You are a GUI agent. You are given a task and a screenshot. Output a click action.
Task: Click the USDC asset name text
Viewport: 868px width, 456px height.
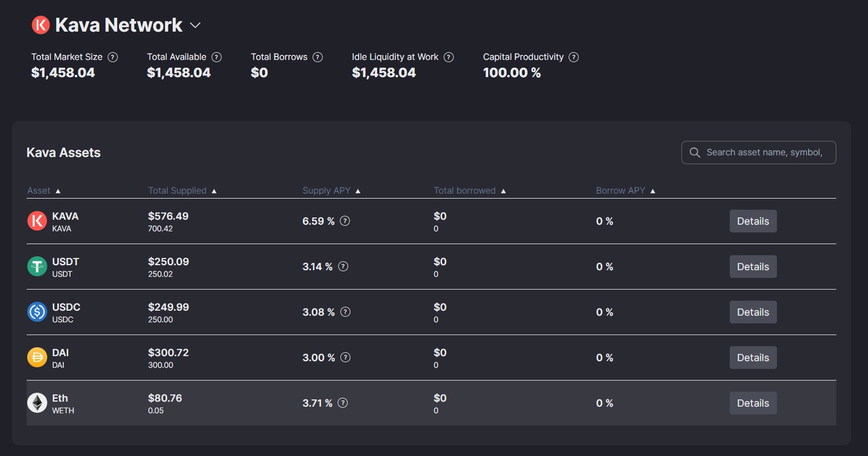click(66, 307)
